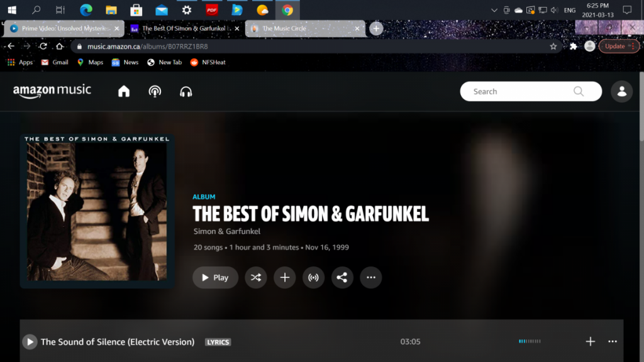Image resolution: width=644 pixels, height=362 pixels.
Task: Open Maps bookmark
Action: coord(90,62)
